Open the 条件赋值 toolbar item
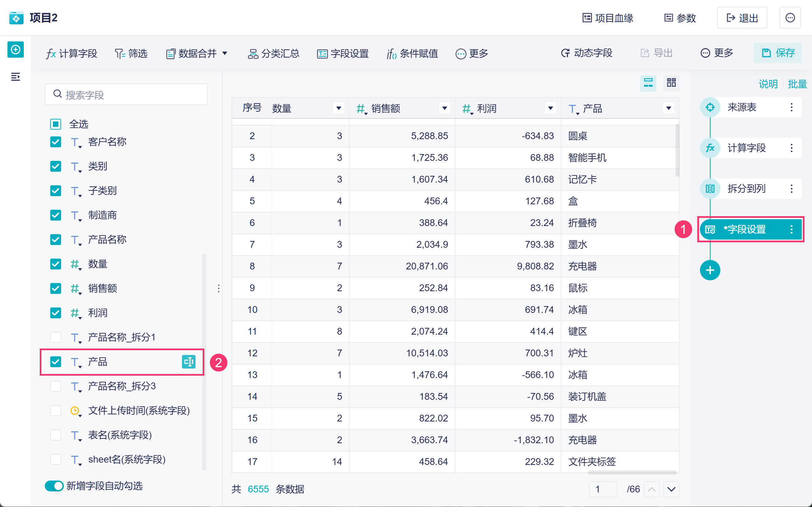The height and width of the screenshot is (507, 812). point(412,53)
